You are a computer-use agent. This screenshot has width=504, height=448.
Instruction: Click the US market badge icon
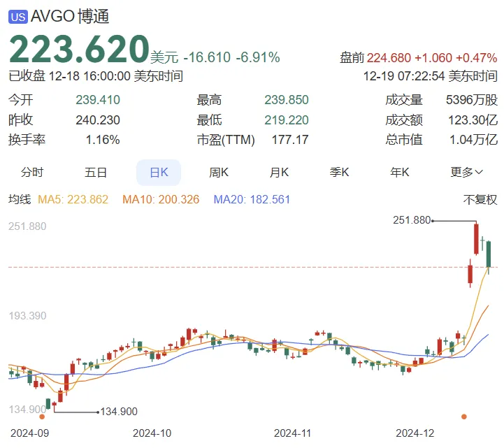tap(18, 17)
